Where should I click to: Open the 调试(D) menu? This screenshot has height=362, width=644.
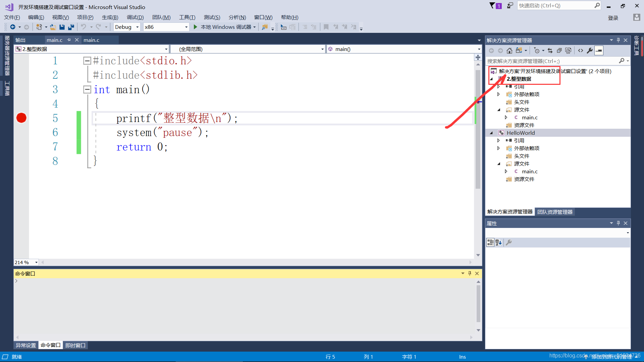pyautogui.click(x=135, y=17)
